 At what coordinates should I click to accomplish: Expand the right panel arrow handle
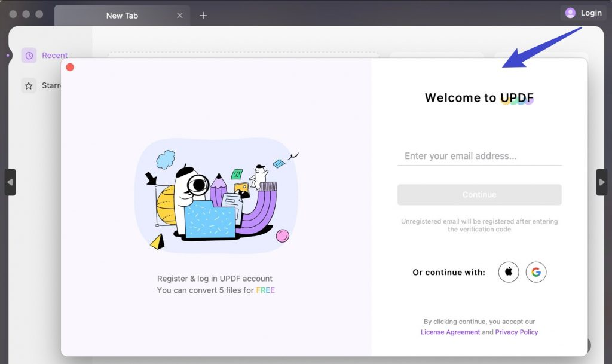(601, 182)
